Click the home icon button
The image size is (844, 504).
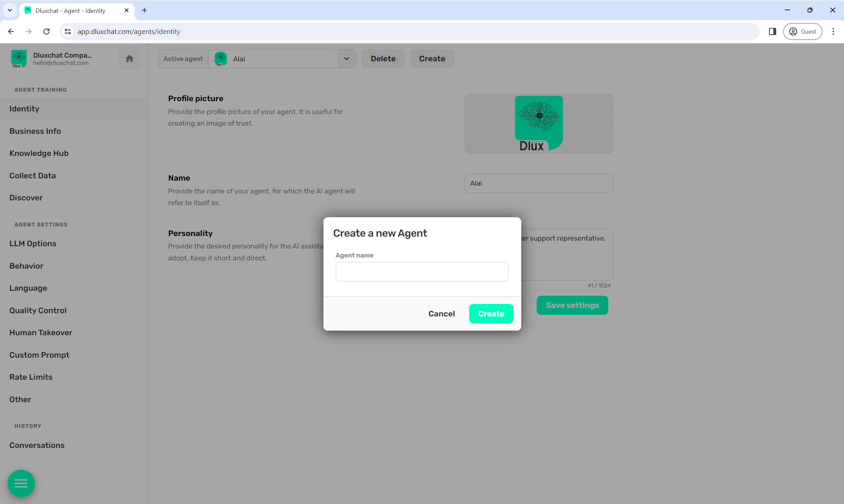pyautogui.click(x=129, y=59)
